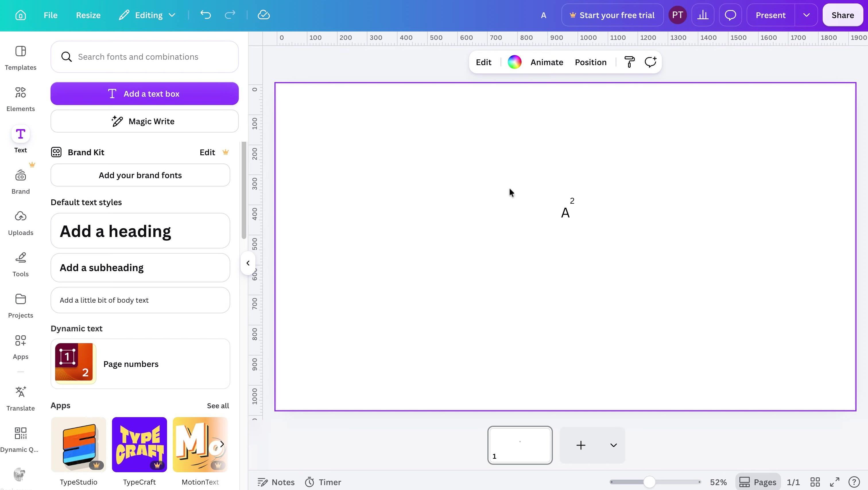This screenshot has width=868, height=490.
Task: Click the text panel scrollbar
Action: tap(244, 190)
